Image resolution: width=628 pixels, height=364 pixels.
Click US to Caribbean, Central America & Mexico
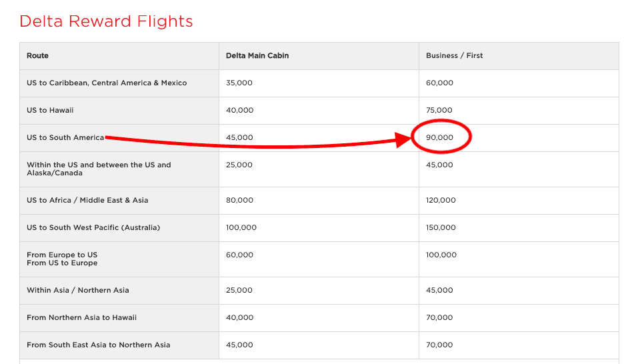pos(107,83)
